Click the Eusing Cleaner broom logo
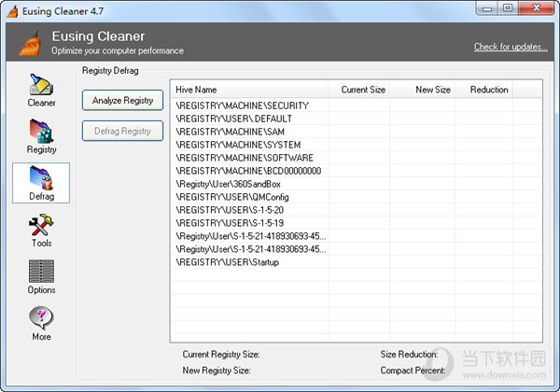 [31, 44]
